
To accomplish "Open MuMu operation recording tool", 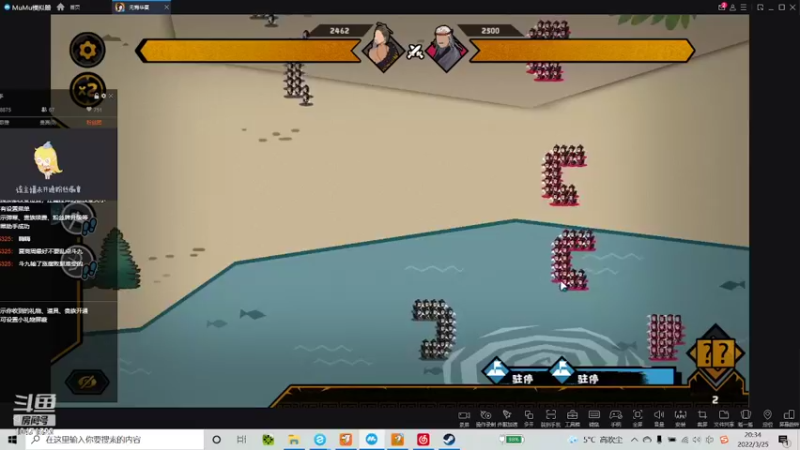I will pos(485,418).
